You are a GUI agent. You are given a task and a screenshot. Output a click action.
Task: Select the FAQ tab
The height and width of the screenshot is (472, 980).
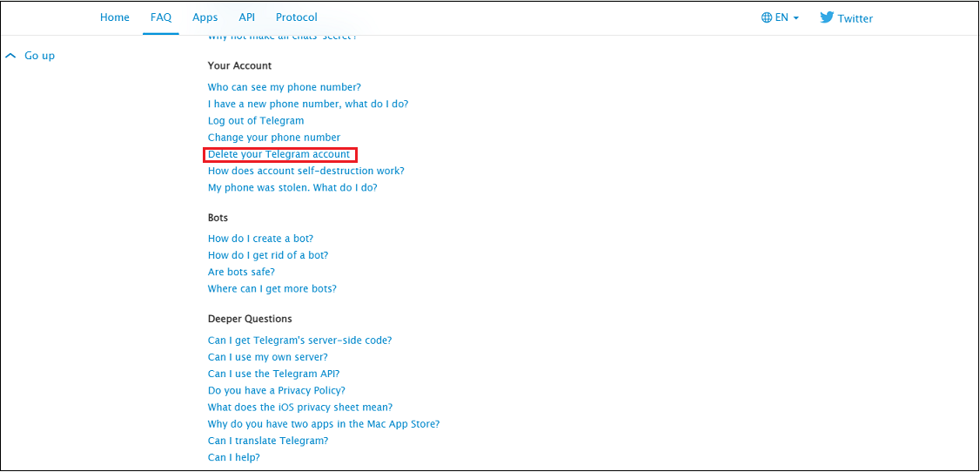pyautogui.click(x=161, y=17)
